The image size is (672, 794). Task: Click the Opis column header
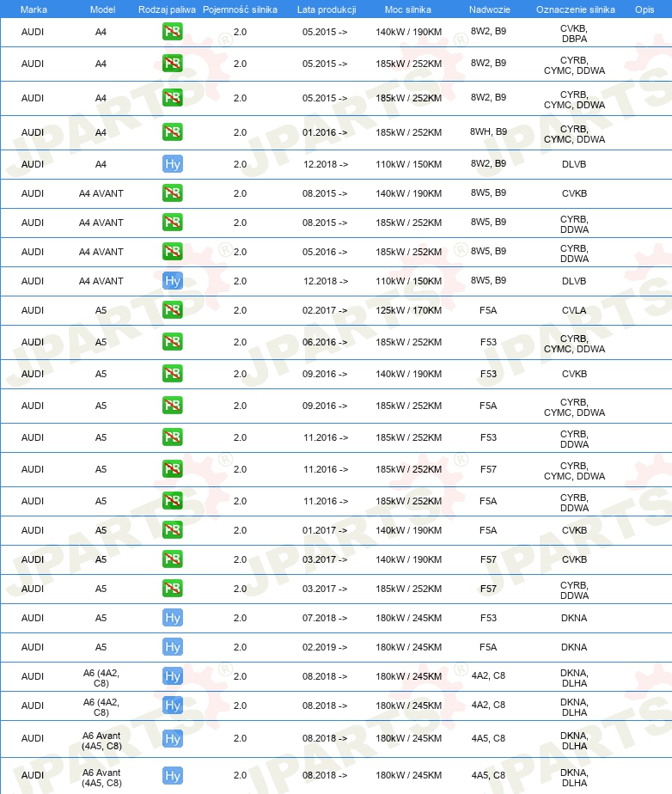[x=645, y=9]
